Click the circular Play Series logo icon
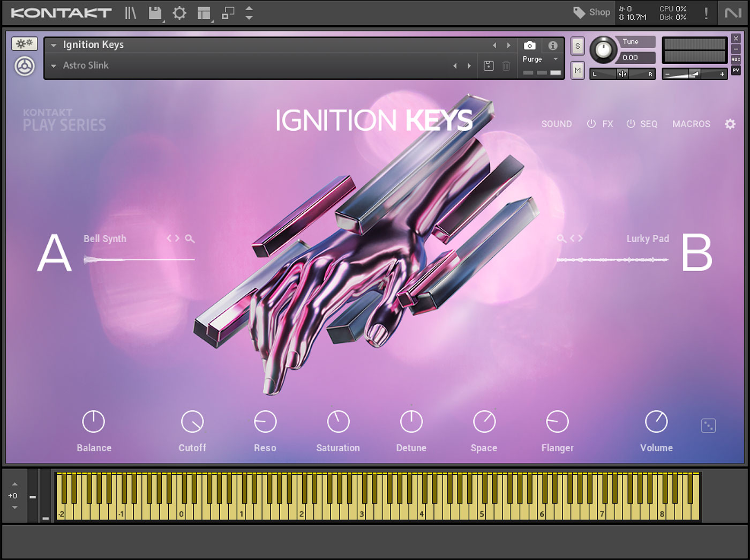Screen dimensions: 750x560 [x=25, y=66]
